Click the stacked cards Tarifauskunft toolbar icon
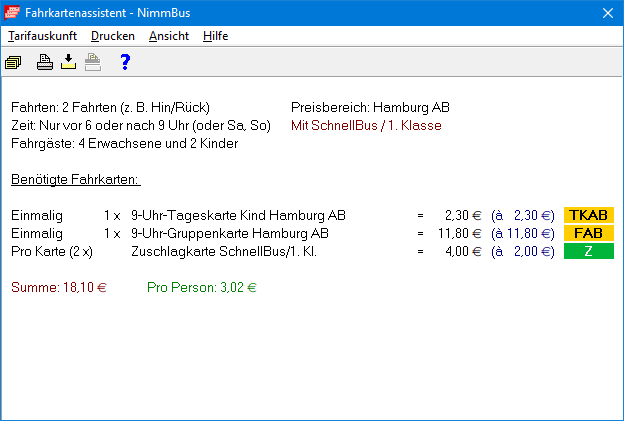624x421 pixels. pos(13,63)
